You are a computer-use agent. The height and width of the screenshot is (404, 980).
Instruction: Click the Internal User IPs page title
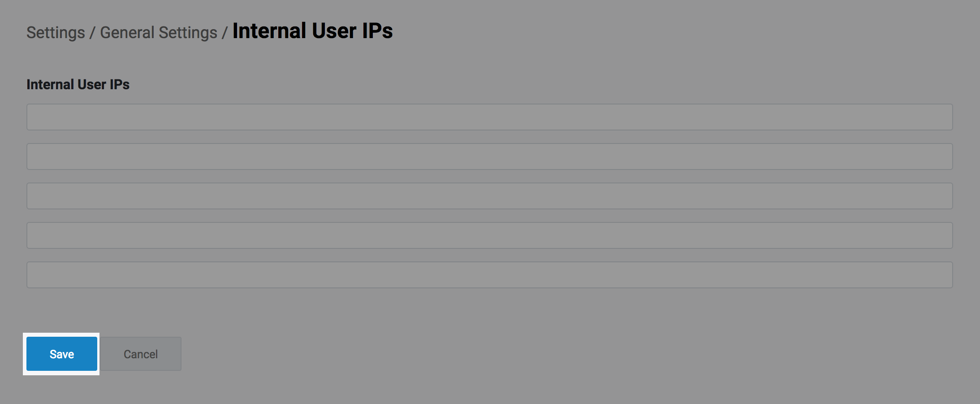pos(312,31)
